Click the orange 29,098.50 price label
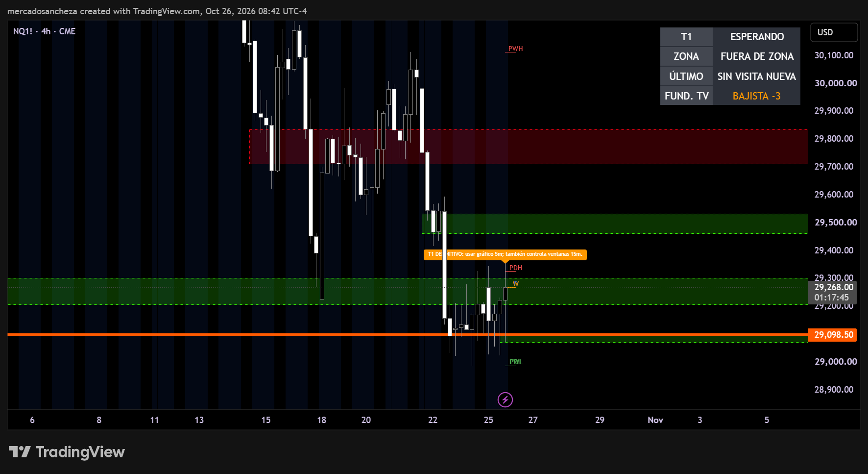This screenshot has width=868, height=474. 832,335
